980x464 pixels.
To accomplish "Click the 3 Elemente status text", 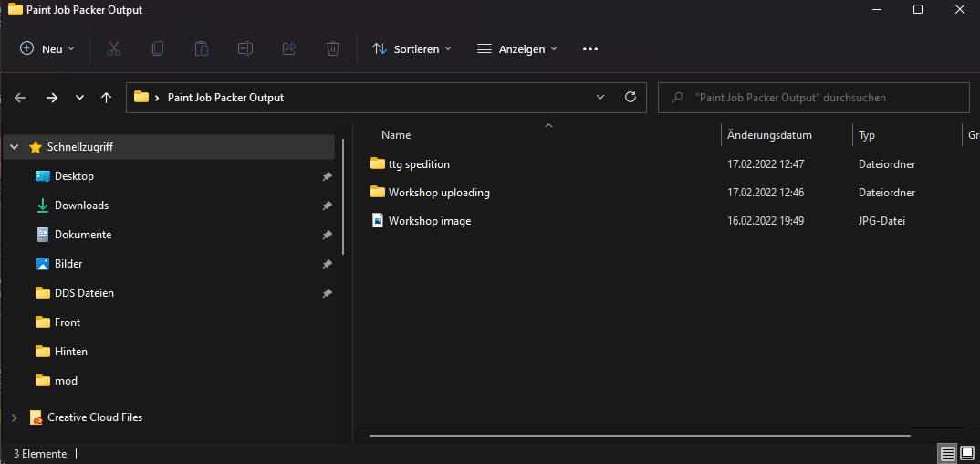I will 40,454.
